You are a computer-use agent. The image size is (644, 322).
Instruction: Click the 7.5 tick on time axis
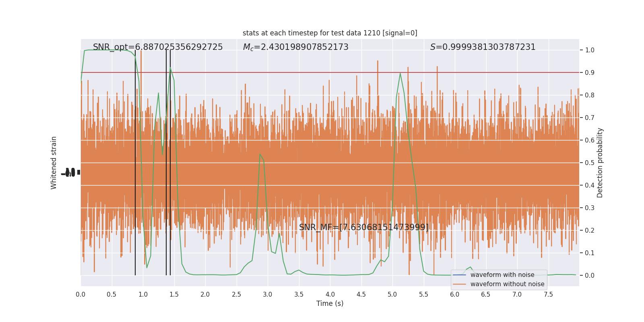coord(548,295)
